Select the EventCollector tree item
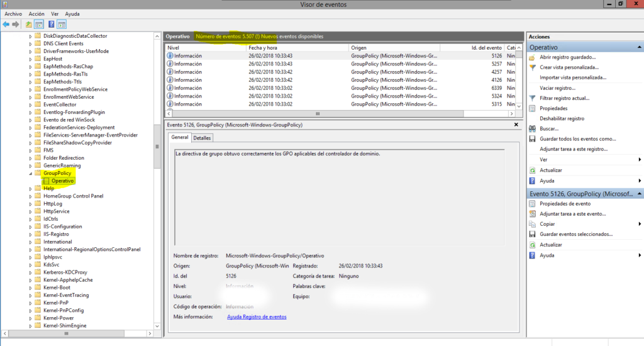The width and height of the screenshot is (644, 346). tap(60, 104)
